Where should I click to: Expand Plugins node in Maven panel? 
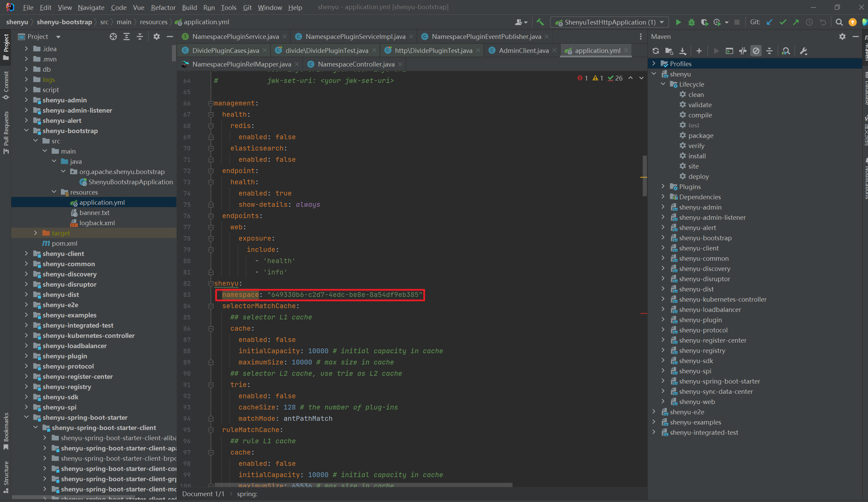[663, 187]
